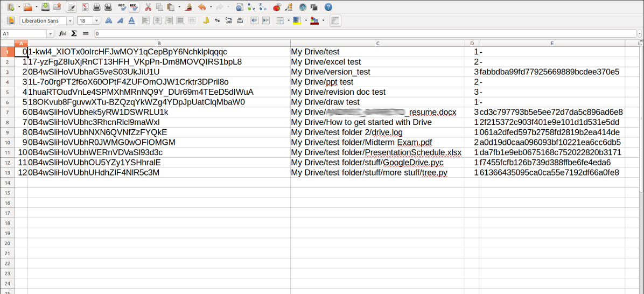Viewport: 644px width, 294px height.
Task: Sort ascending with the A-Z icon
Action: coord(251,7)
